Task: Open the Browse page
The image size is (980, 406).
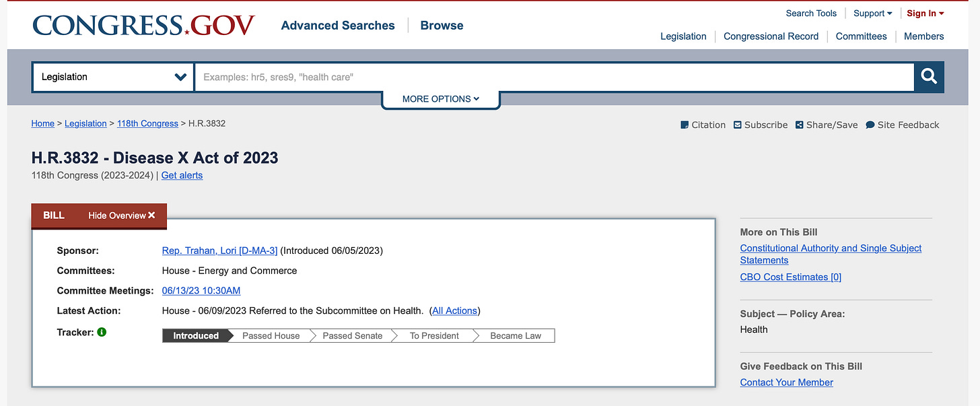Action: [x=442, y=26]
